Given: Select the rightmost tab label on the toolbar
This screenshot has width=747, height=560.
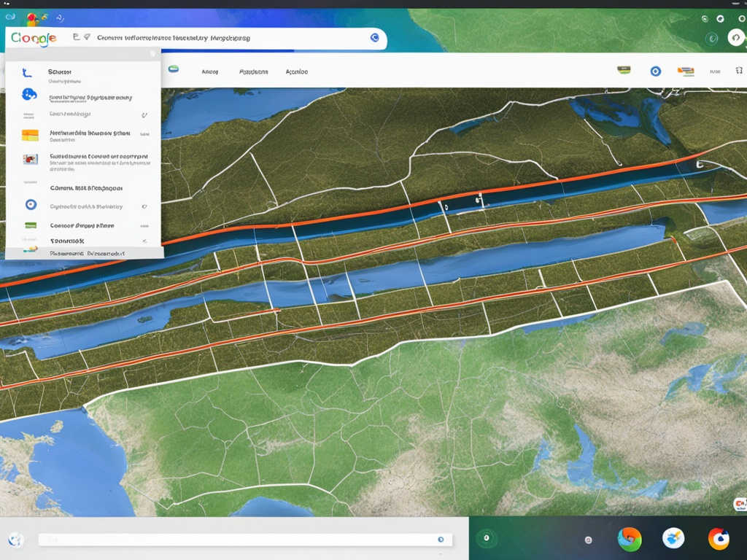Looking at the screenshot, I should [x=298, y=71].
